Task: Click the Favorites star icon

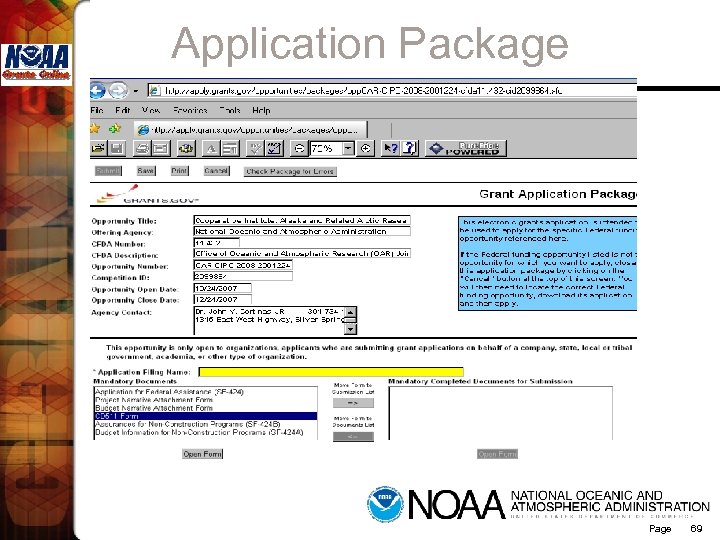Action: coord(95,129)
